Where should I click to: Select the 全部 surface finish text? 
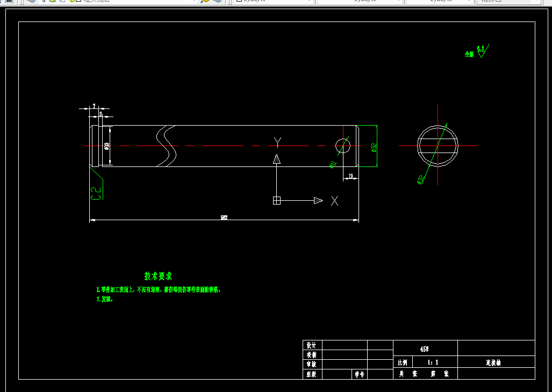[x=469, y=54]
